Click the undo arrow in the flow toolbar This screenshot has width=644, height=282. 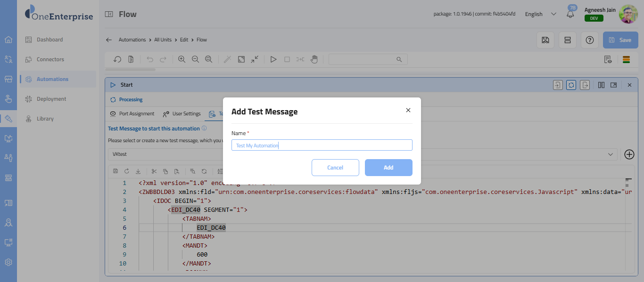pos(150,59)
